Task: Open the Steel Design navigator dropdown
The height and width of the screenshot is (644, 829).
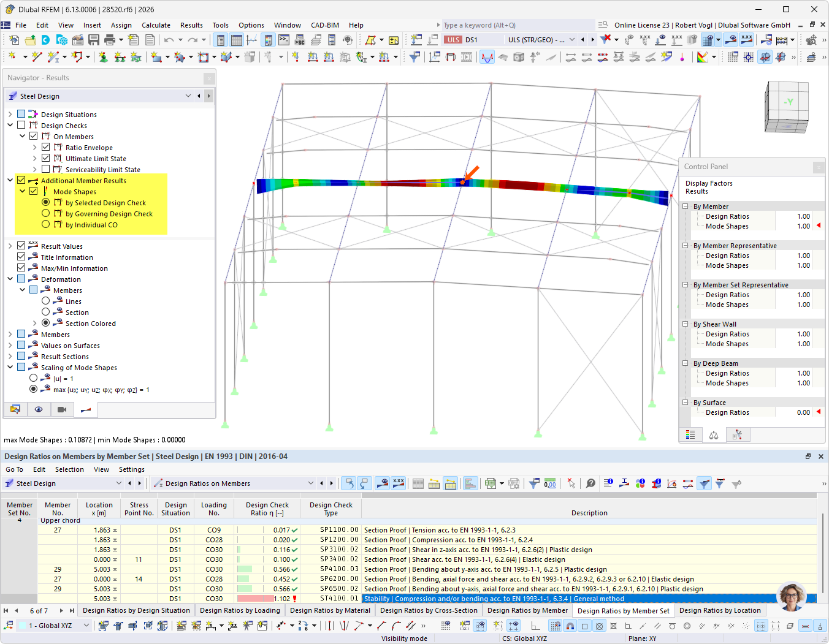Action: (x=188, y=96)
